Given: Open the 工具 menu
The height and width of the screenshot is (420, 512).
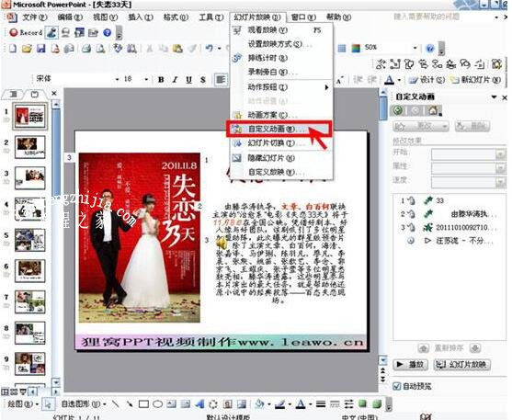Looking at the screenshot, I should pyautogui.click(x=210, y=17).
